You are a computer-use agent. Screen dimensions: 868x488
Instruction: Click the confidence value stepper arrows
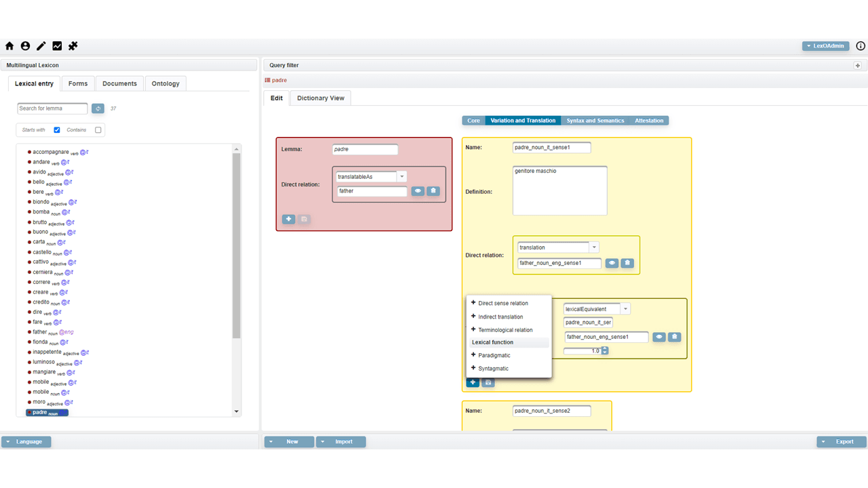pos(605,351)
